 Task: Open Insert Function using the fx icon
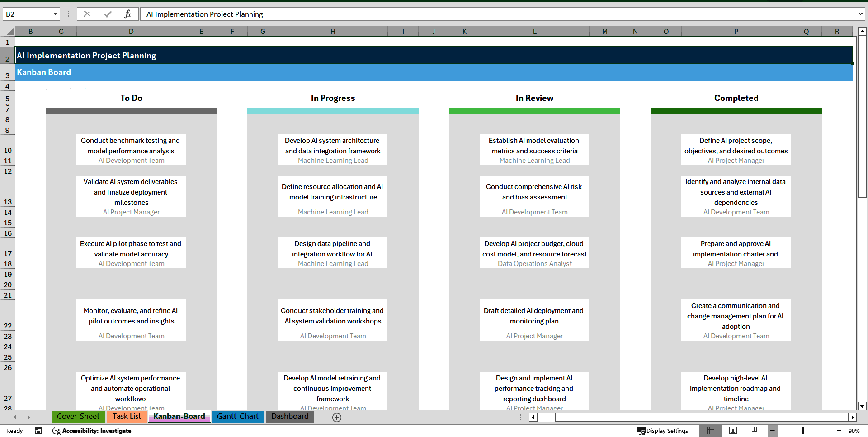point(128,14)
